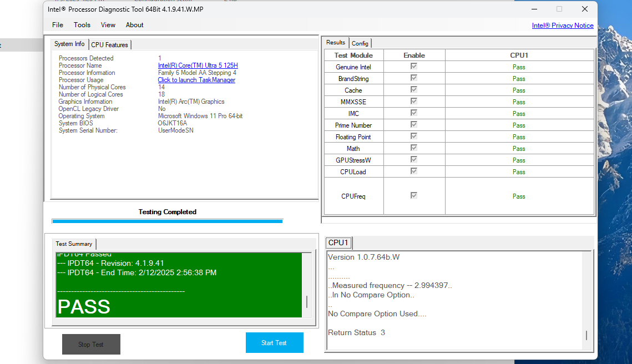The width and height of the screenshot is (632, 364).
Task: Click the Version 1.0.7.64b.W line
Action: (363, 257)
